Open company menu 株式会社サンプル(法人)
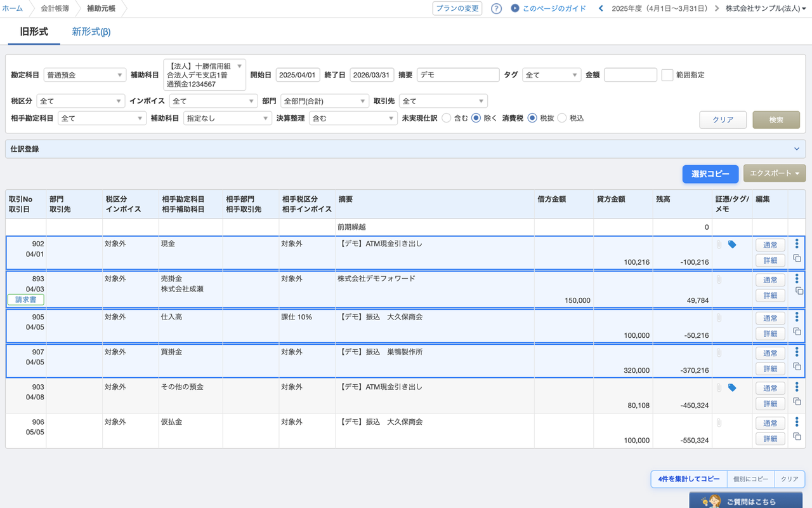The width and height of the screenshot is (812, 508). point(766,9)
